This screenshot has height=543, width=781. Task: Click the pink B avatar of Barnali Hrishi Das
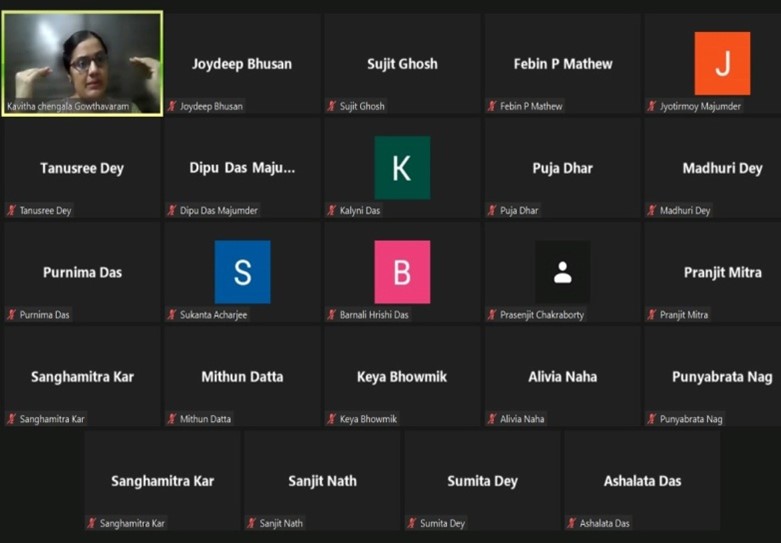coord(402,272)
